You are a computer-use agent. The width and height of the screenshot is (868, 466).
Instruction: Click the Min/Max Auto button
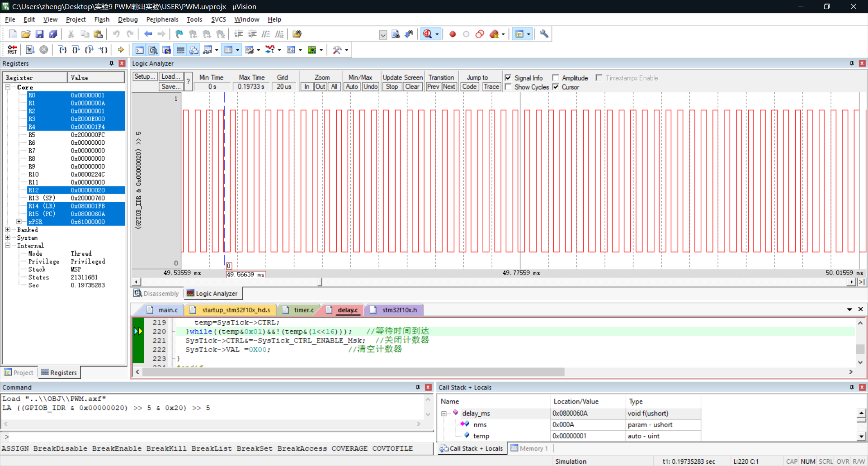[352, 86]
